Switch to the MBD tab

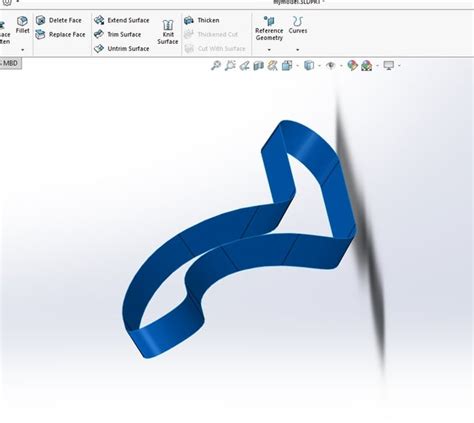point(10,63)
